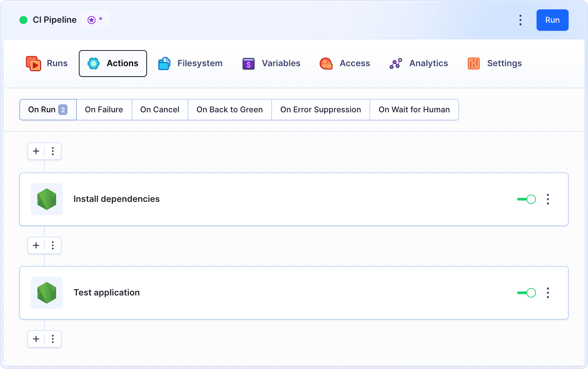Open the Filesystem tab
This screenshot has height=369, width=588.
(190, 64)
